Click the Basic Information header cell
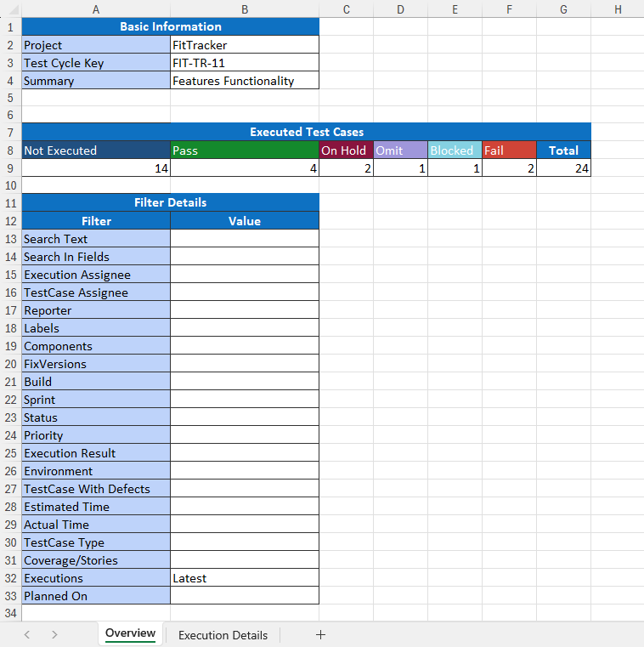The image size is (644, 647). coord(170,27)
